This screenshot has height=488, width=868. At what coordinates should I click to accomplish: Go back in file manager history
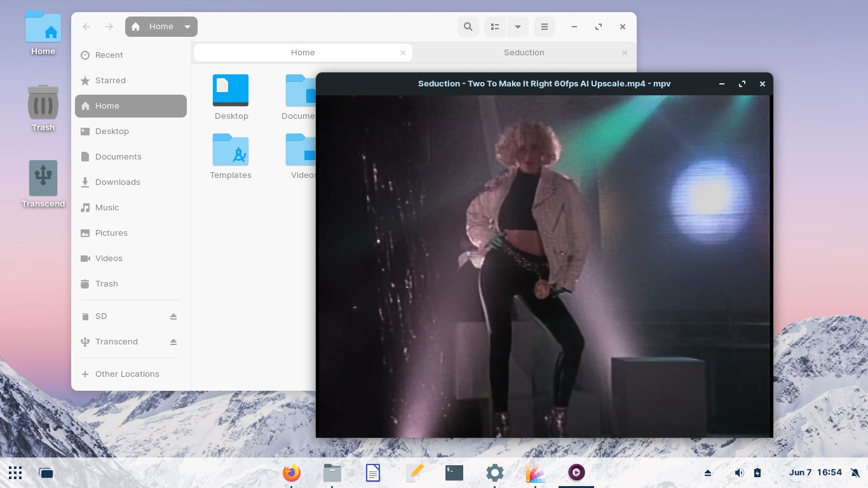(x=87, y=27)
